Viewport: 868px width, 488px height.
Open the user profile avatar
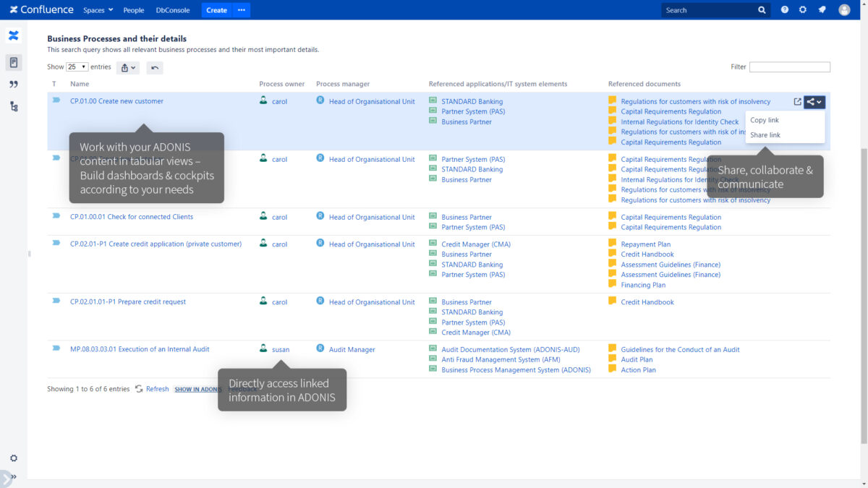pyautogui.click(x=844, y=10)
